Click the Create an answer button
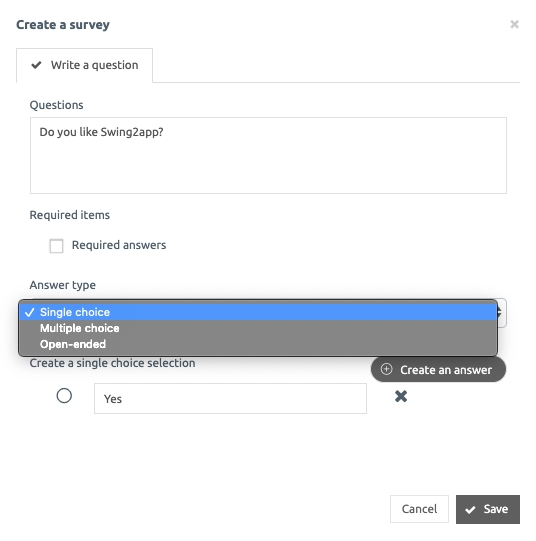This screenshot has height=541, width=536. point(438,370)
